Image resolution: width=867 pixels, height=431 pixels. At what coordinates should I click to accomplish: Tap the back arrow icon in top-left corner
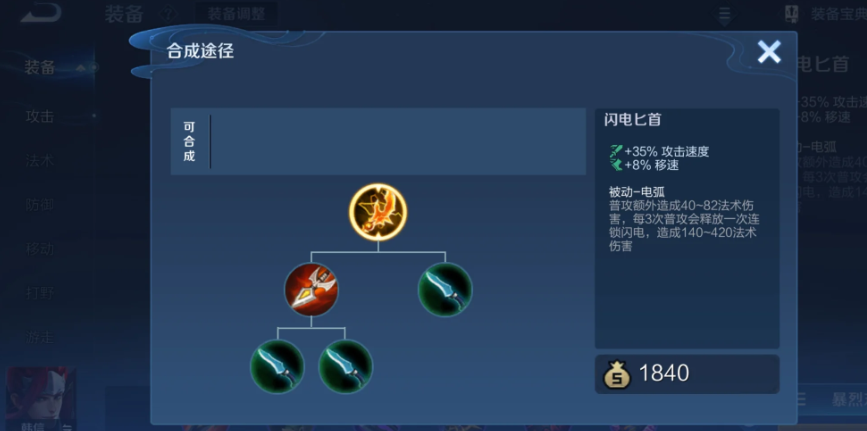[x=40, y=13]
